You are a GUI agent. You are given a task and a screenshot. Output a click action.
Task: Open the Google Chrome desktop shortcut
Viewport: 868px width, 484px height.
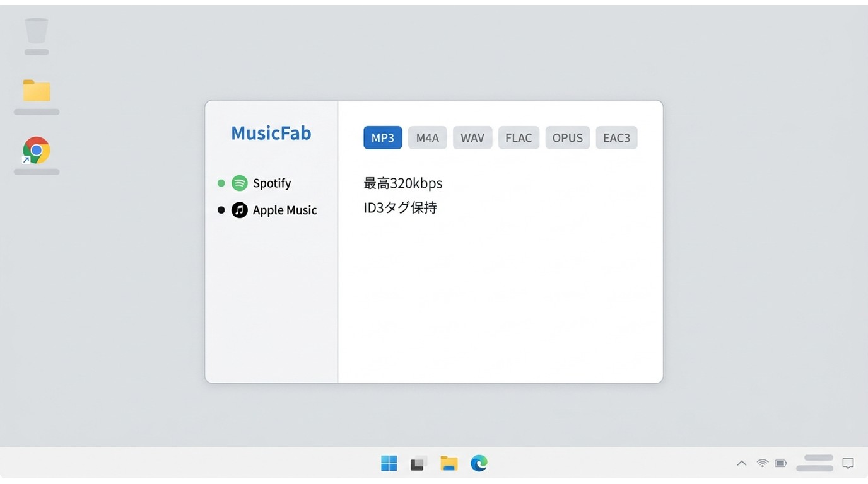click(x=37, y=151)
